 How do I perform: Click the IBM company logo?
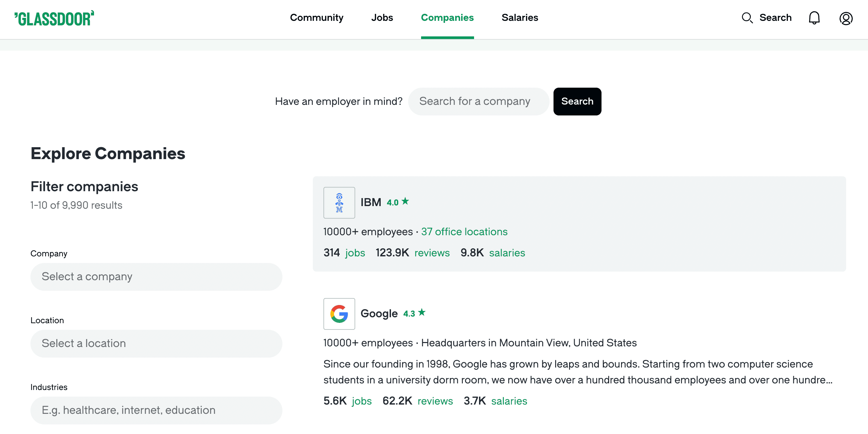pos(339,203)
